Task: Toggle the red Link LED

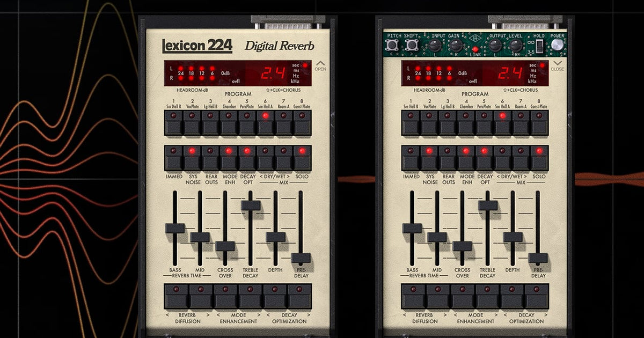Action: pyautogui.click(x=475, y=49)
